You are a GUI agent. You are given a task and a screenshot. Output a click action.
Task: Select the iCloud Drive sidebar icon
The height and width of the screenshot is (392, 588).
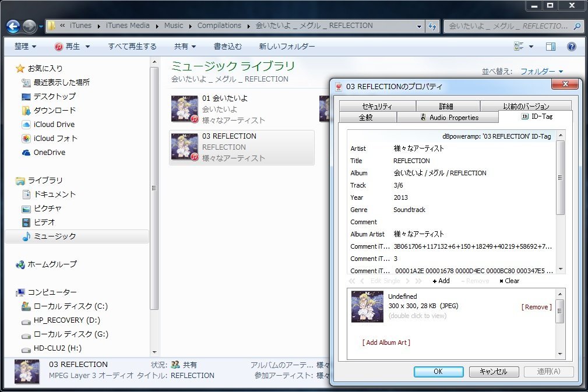tap(26, 125)
